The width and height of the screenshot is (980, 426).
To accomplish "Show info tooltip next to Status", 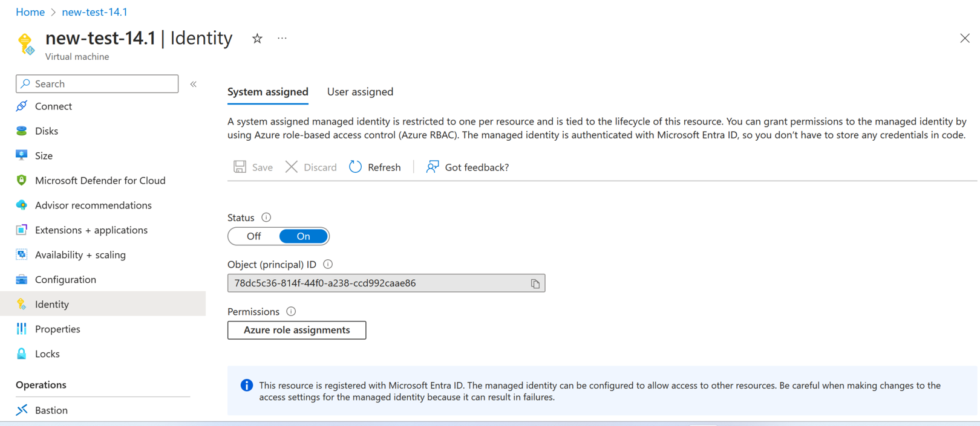I will click(x=266, y=218).
